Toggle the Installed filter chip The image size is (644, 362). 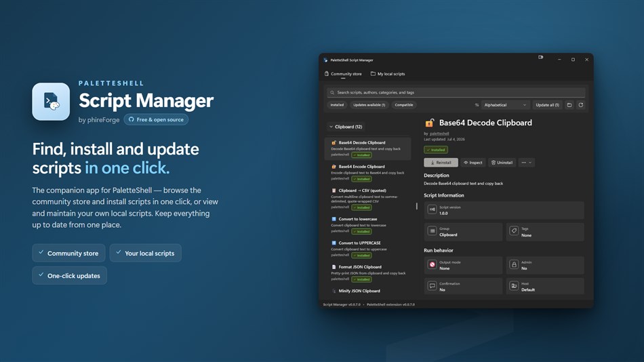[x=337, y=105]
